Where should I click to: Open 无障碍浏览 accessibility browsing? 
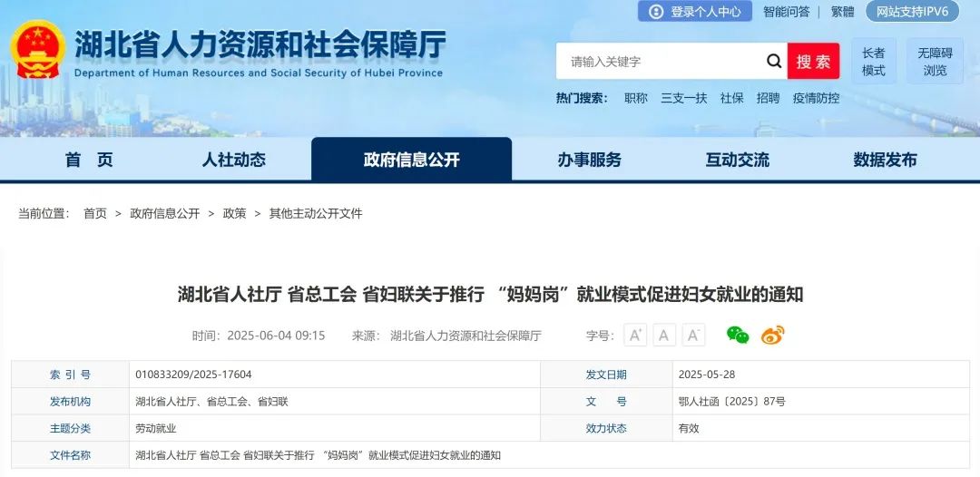[935, 61]
